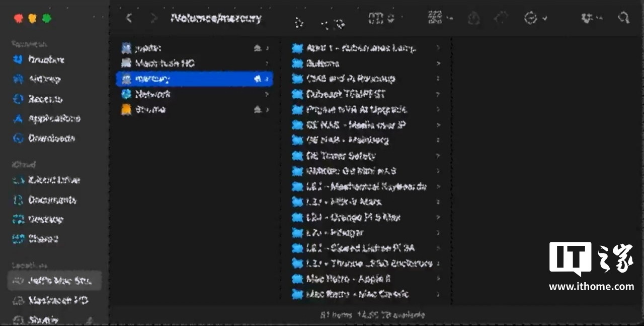This screenshot has width=644, height=326.
Task: Select Jeff's Mac Studio in sidebar Locations
Action: (x=54, y=281)
